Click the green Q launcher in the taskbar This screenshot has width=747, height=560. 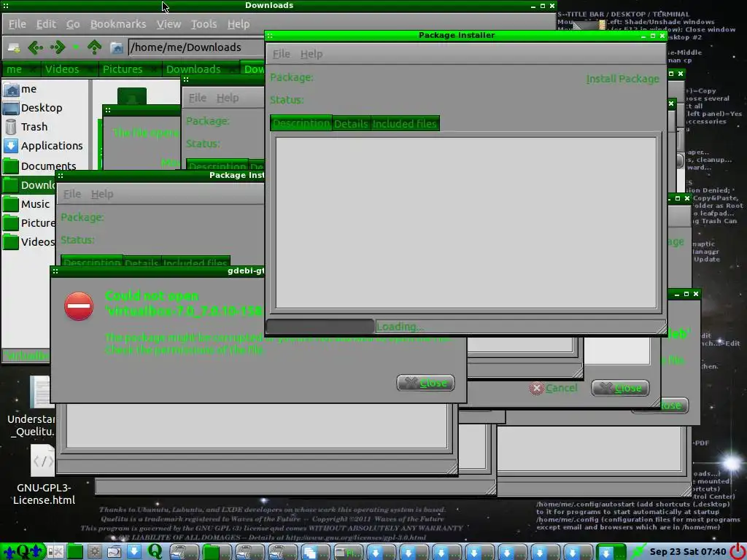pos(155,552)
